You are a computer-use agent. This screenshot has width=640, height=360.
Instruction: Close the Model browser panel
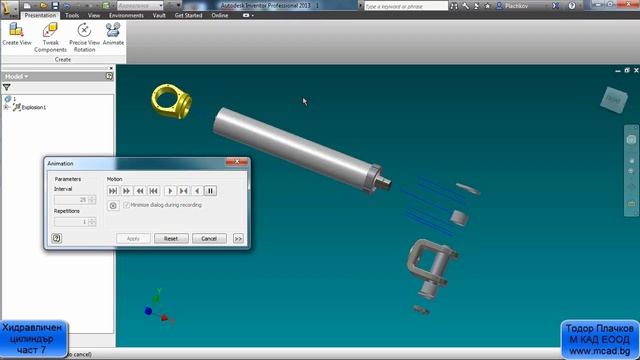tap(111, 68)
